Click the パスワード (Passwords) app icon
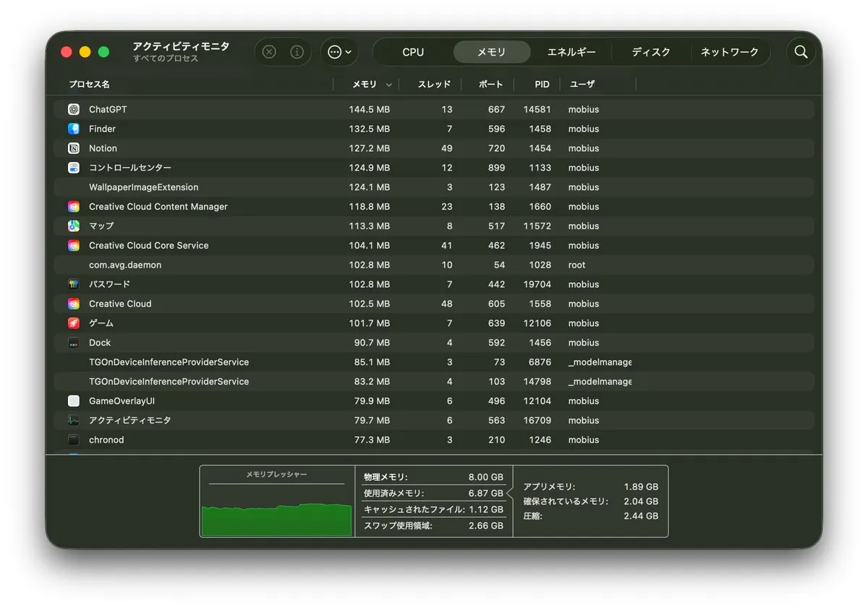Image resolution: width=868 pixels, height=609 pixels. tap(74, 284)
